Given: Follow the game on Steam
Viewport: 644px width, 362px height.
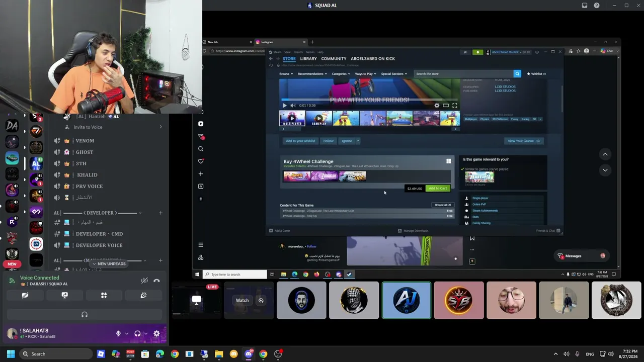Looking at the screenshot, I should [x=329, y=141].
